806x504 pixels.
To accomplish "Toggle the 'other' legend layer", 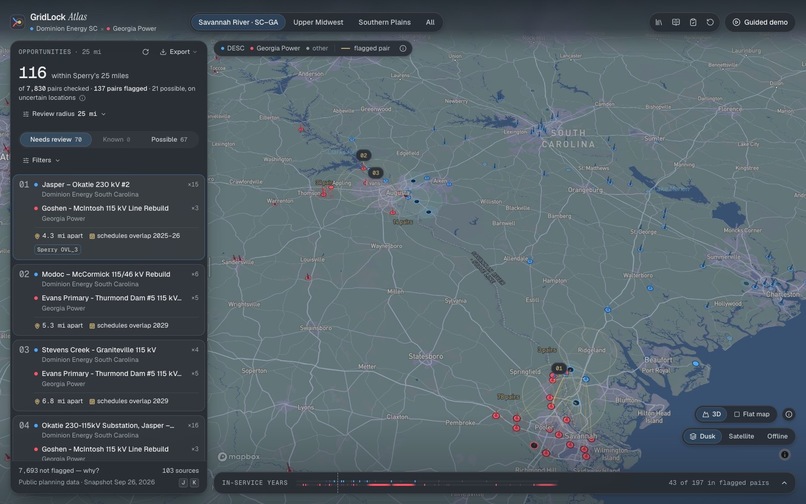I will pos(317,48).
